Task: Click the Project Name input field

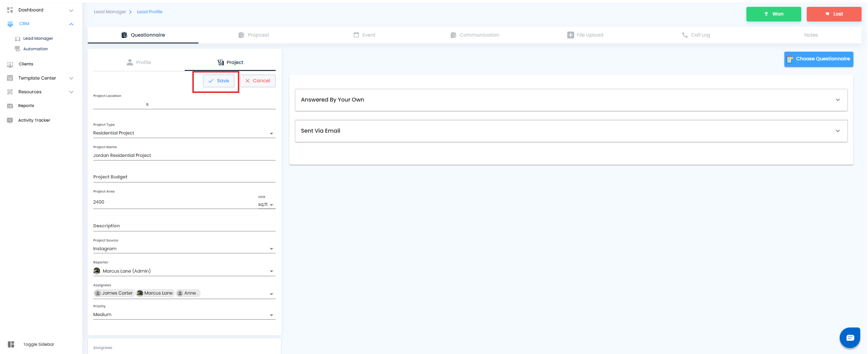Action: point(184,156)
